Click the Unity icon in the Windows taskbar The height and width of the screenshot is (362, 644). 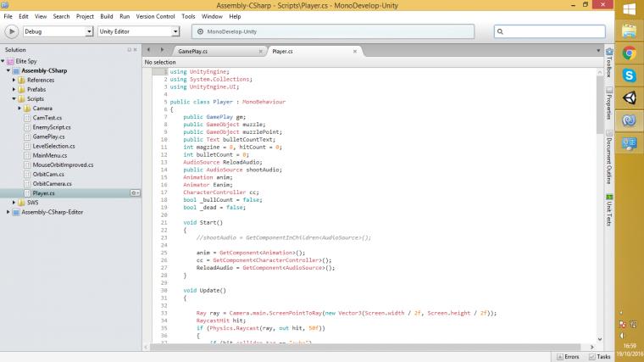(x=630, y=98)
